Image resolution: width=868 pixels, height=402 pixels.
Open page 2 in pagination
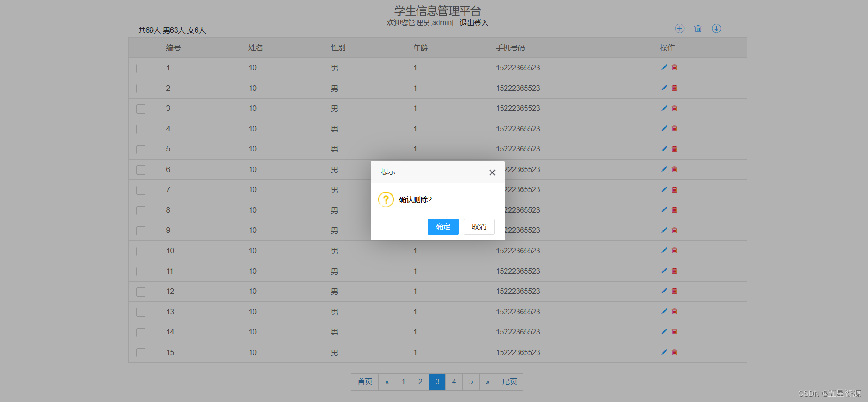point(420,382)
